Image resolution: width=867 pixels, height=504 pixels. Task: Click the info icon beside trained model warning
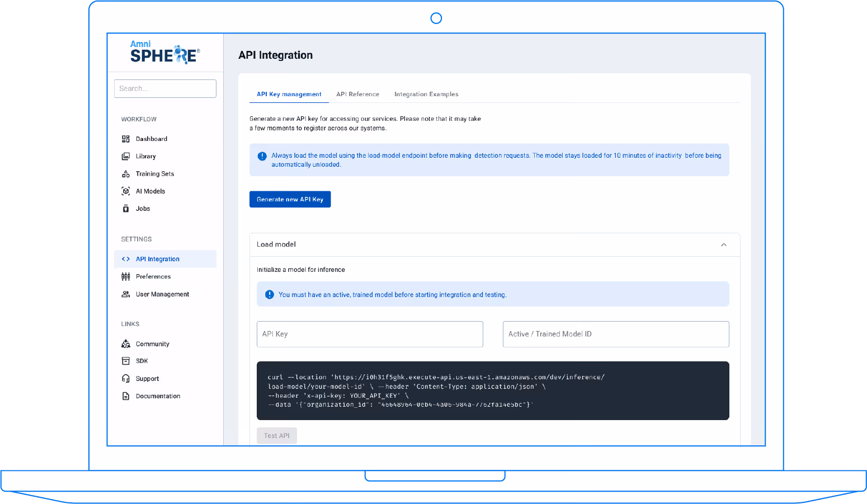269,294
